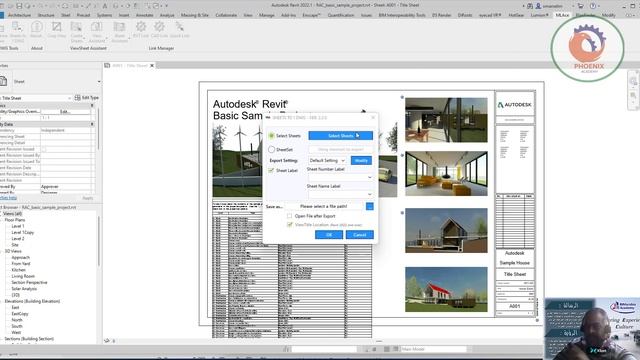This screenshot has width=640, height=360.
Task: Select the North elevation in browser
Action: coord(17,320)
